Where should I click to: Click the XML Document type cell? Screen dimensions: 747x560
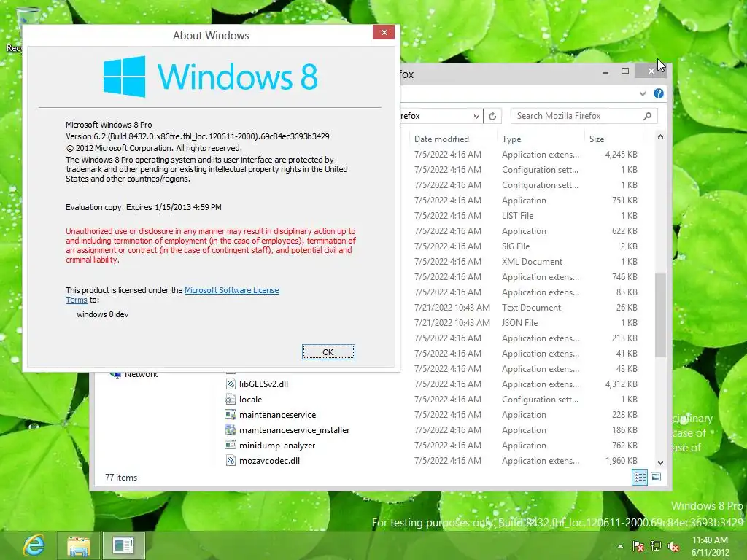pyautogui.click(x=532, y=262)
